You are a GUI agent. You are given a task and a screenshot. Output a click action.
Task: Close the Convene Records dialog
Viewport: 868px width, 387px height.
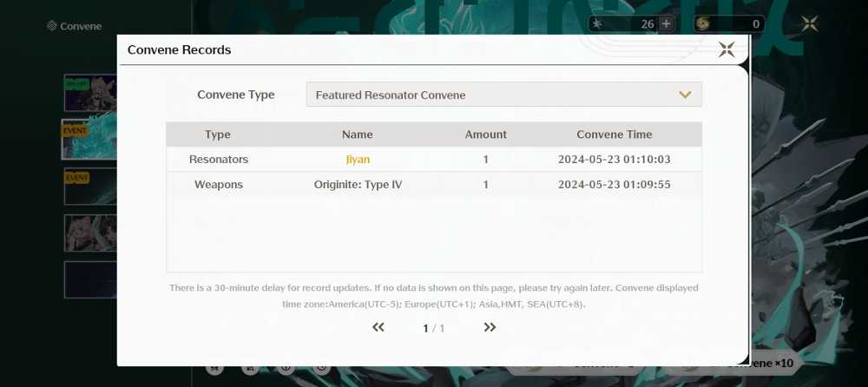(x=727, y=49)
